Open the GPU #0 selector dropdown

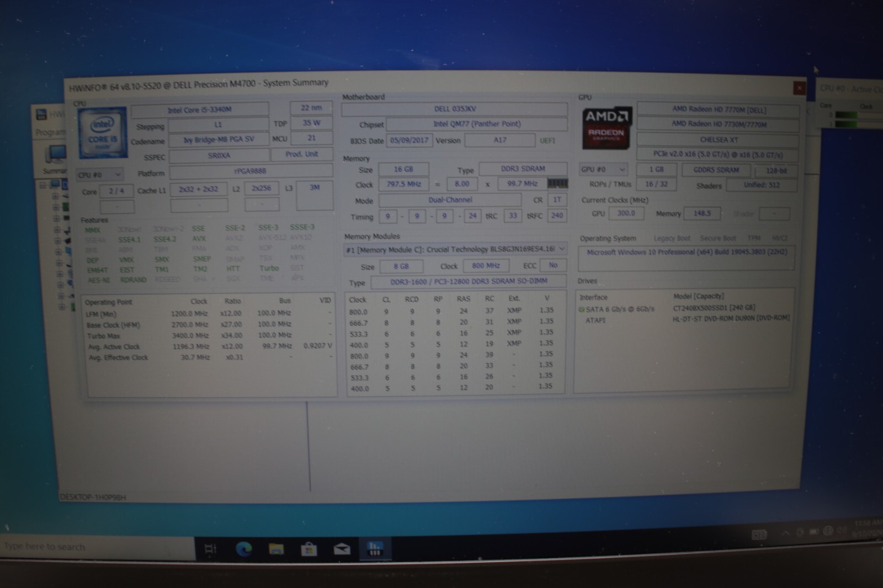(603, 169)
